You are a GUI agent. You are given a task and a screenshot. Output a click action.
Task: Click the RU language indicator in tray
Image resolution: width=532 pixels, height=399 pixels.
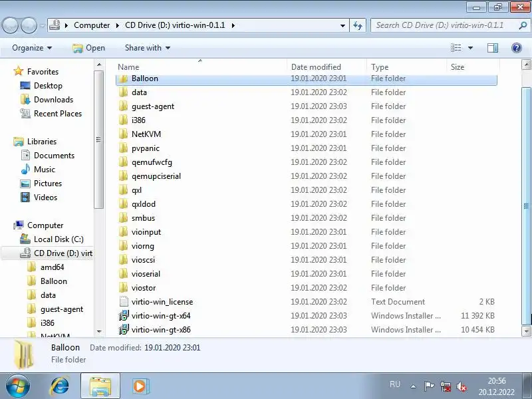tap(395, 384)
